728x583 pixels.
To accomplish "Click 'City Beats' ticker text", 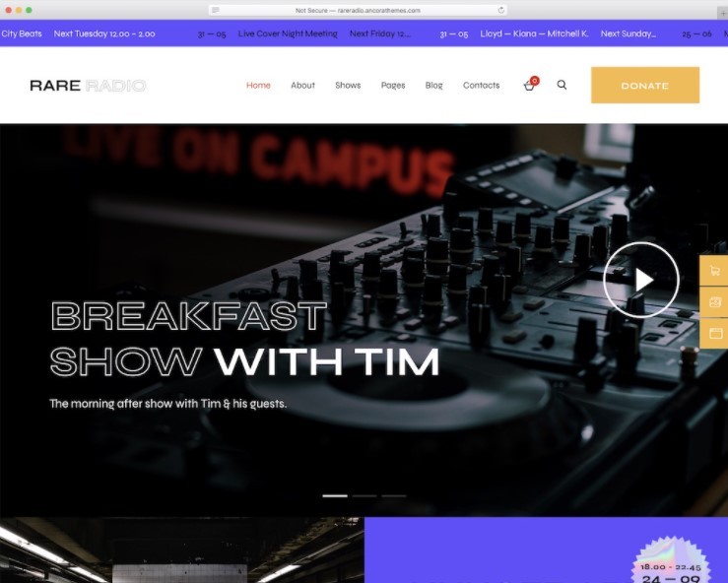I will 22,33.
